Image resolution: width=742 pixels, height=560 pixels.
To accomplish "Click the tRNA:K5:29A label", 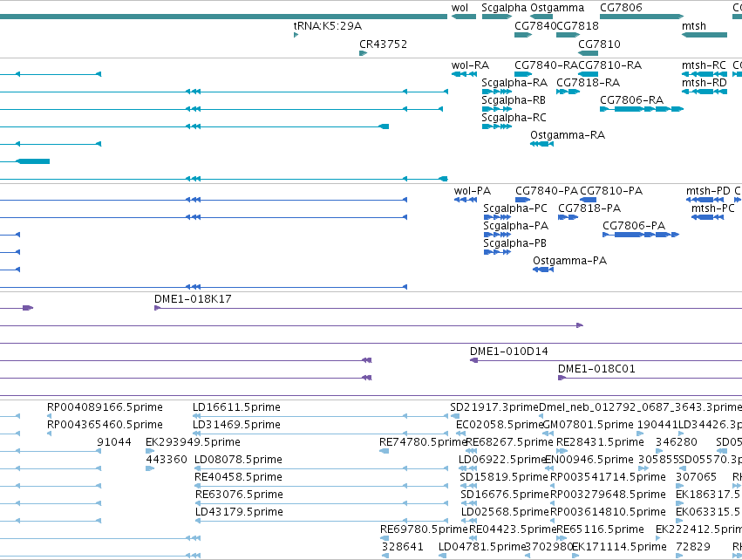I will pos(328,26).
